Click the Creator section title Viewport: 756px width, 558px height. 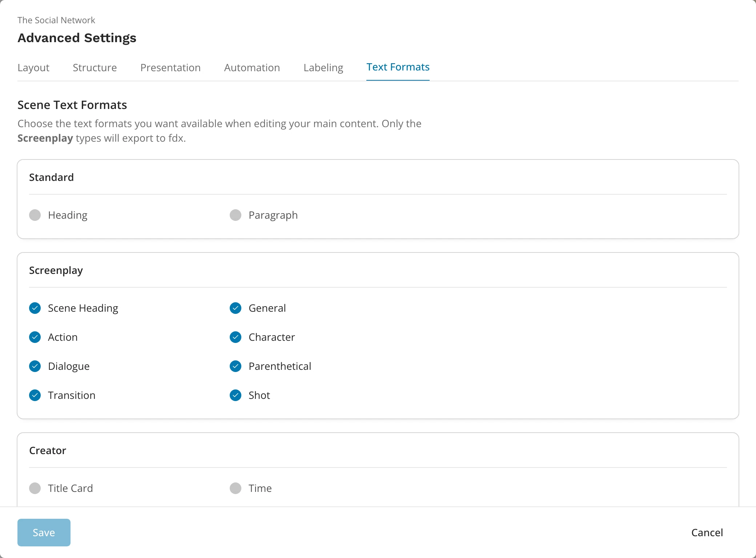click(x=48, y=450)
